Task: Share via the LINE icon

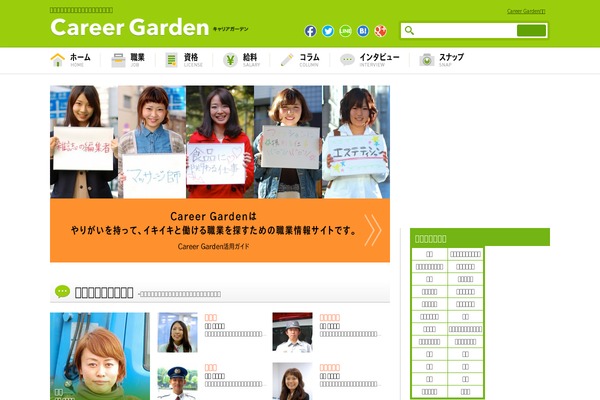Action: pos(345,31)
